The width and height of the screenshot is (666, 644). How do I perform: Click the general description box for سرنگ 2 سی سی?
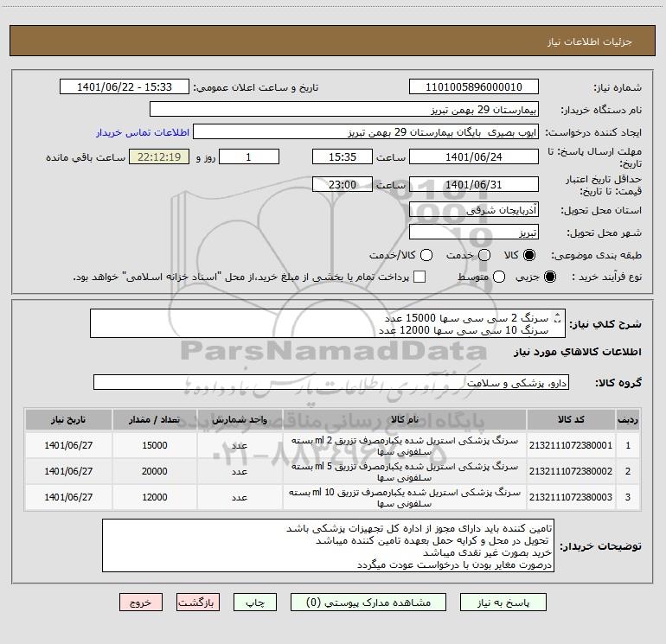[x=328, y=323]
